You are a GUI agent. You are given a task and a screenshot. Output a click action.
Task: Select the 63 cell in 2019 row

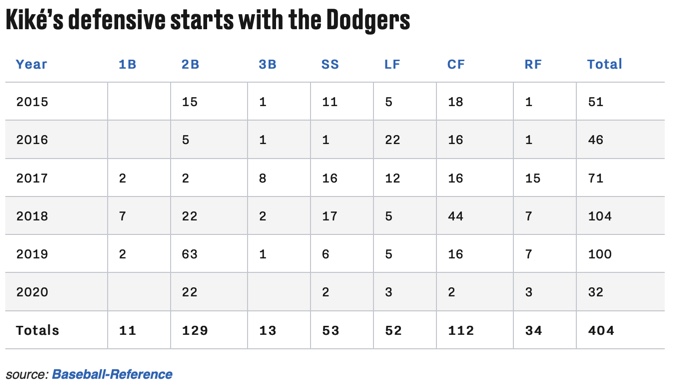click(190, 254)
